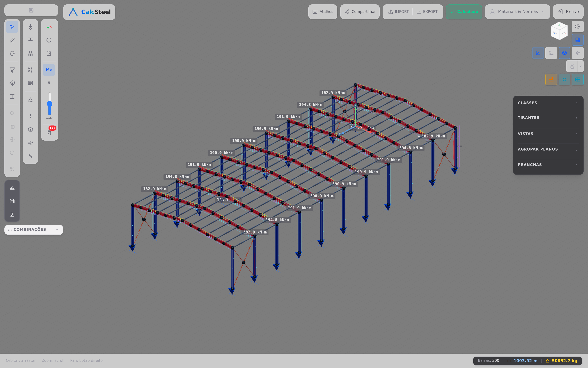The height and width of the screenshot is (368, 588).
Task: Open the Atalhos shortcuts button
Action: click(323, 12)
